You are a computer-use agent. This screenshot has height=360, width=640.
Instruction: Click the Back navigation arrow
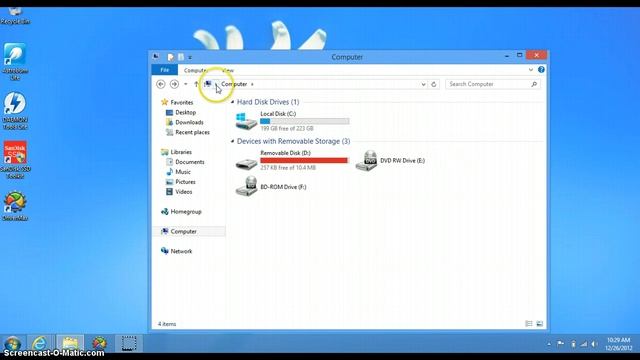tap(161, 84)
